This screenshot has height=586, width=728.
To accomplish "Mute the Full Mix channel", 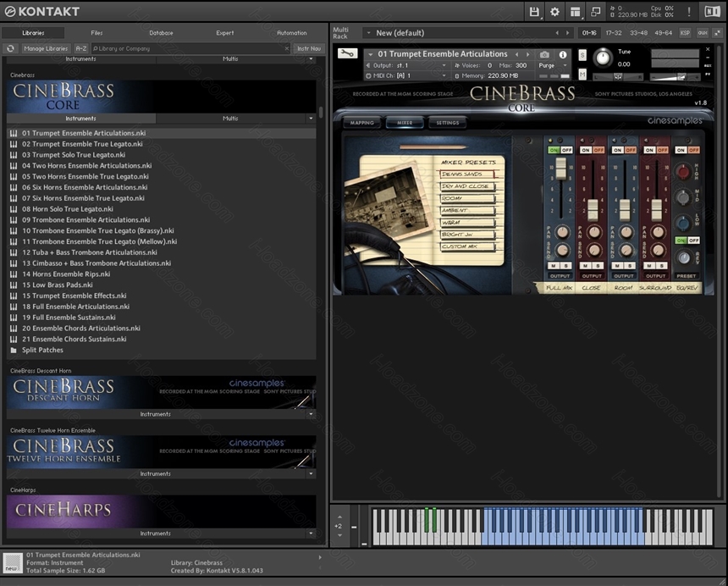I will click(x=554, y=266).
